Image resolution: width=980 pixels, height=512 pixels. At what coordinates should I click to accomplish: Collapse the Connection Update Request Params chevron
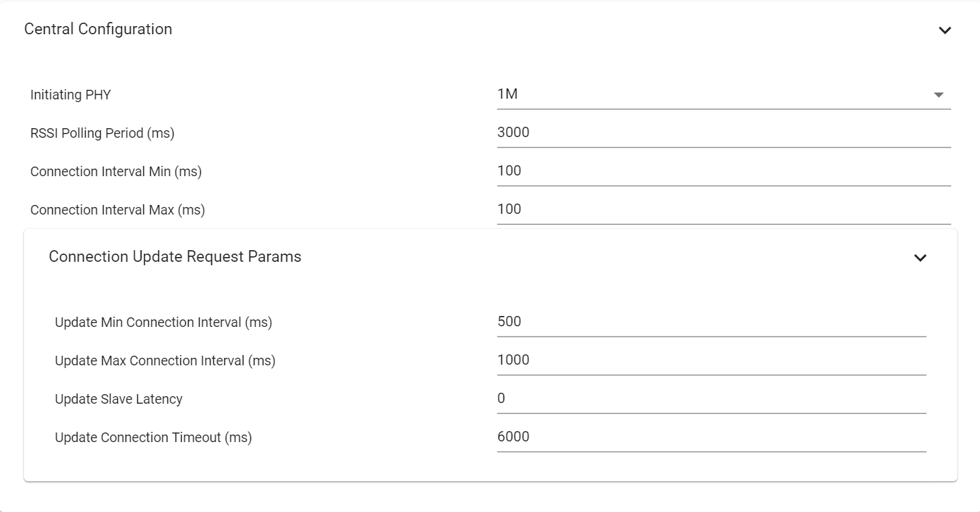(920, 258)
